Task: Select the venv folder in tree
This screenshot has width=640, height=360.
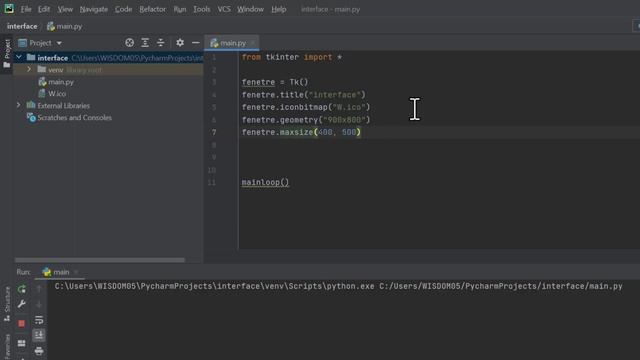Action: click(x=56, y=70)
